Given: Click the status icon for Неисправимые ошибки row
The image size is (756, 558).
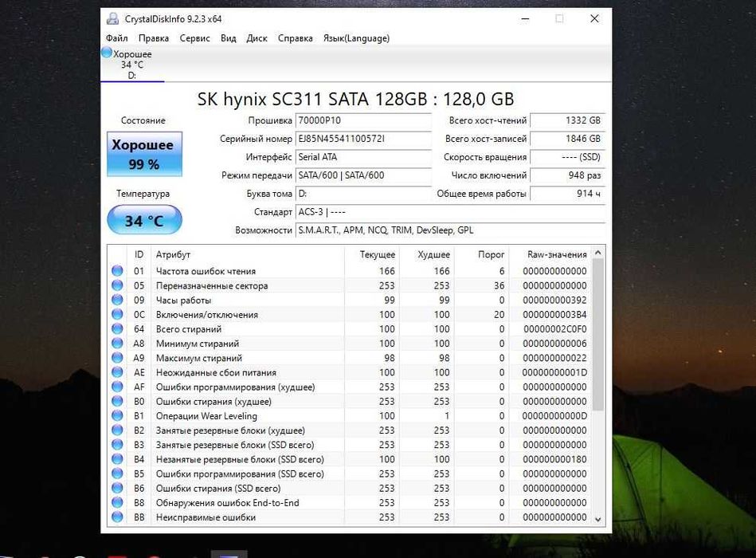Looking at the screenshot, I should (x=117, y=517).
